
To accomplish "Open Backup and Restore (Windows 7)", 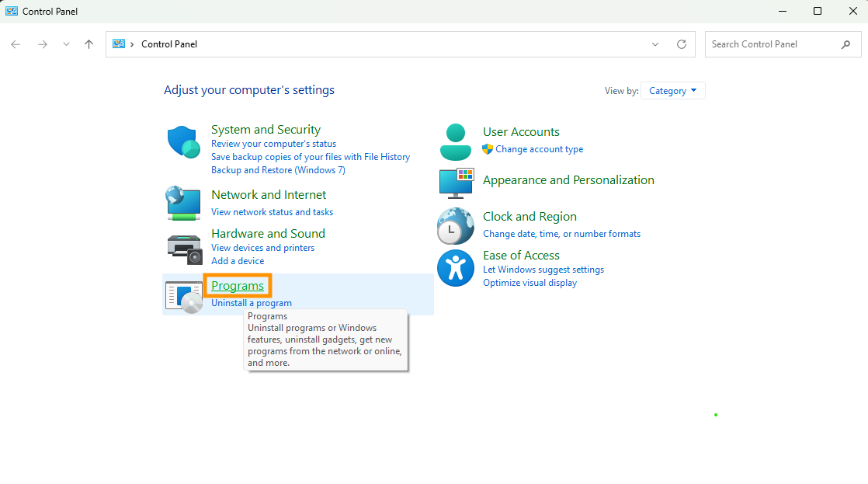I will (x=278, y=170).
